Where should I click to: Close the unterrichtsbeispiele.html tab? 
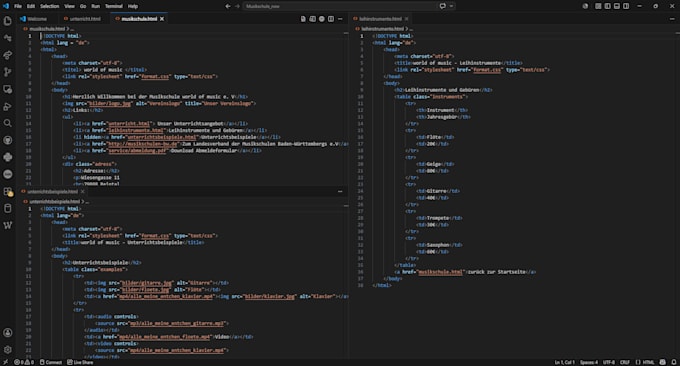[82, 192]
